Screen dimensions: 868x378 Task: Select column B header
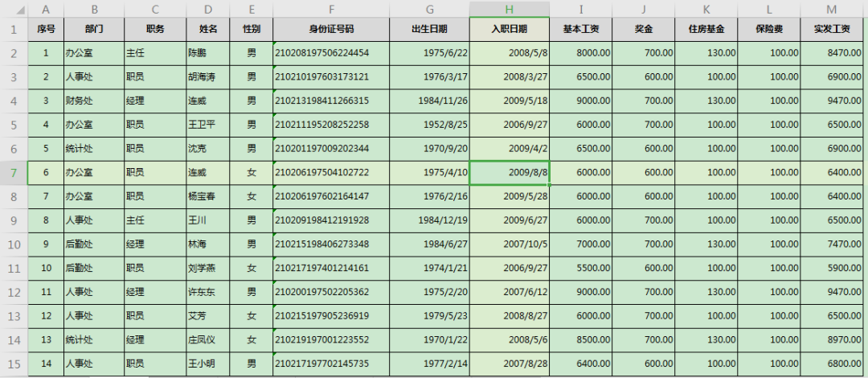point(94,9)
